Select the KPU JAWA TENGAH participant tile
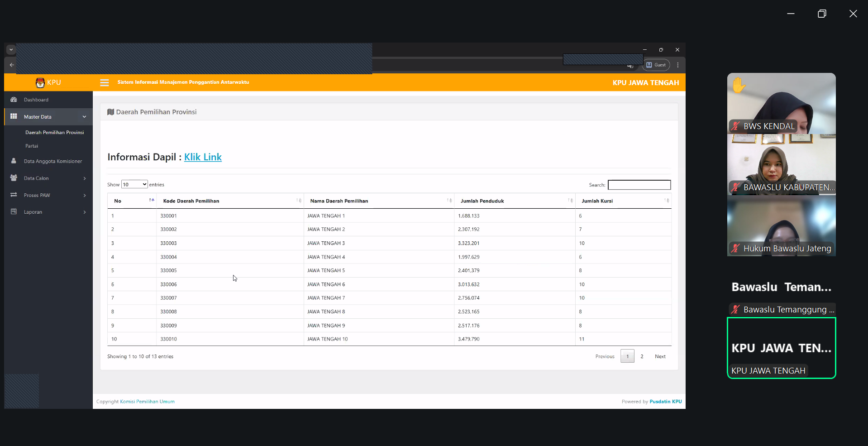This screenshot has height=446, width=868. tap(781, 348)
